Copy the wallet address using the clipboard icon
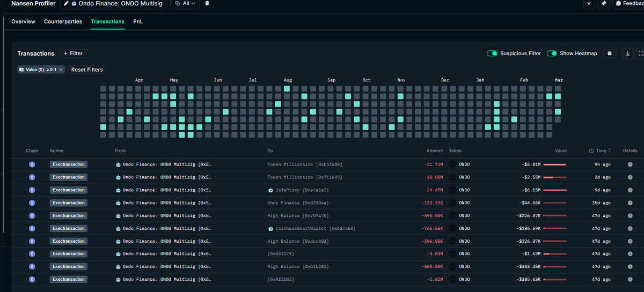Screen dimensions: 644x292 [x=207, y=3]
